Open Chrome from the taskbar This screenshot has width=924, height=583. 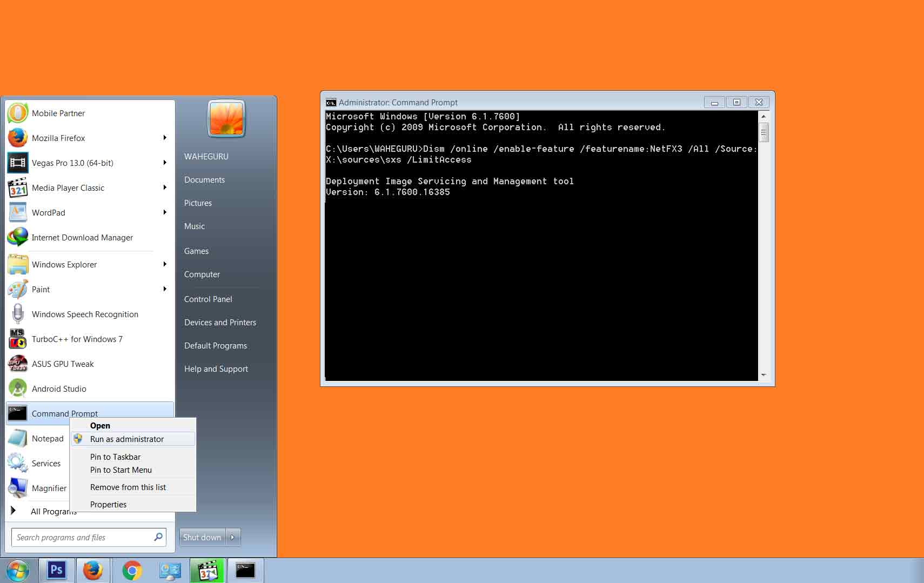(x=132, y=570)
